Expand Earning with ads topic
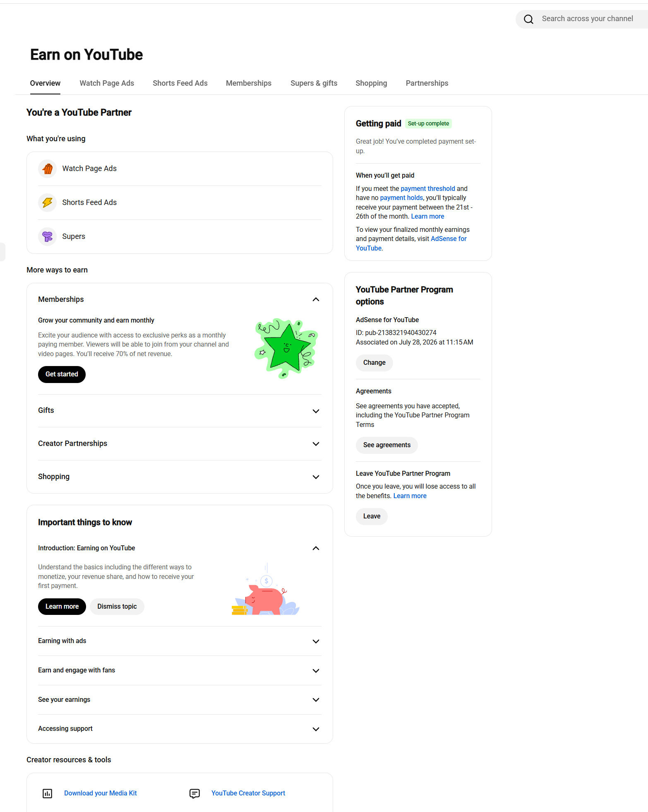 (x=316, y=641)
